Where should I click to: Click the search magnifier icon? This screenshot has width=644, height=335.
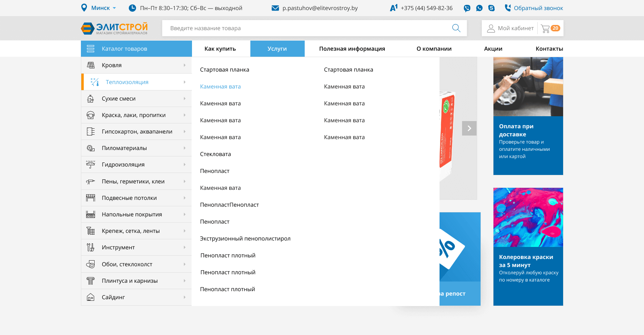(456, 28)
